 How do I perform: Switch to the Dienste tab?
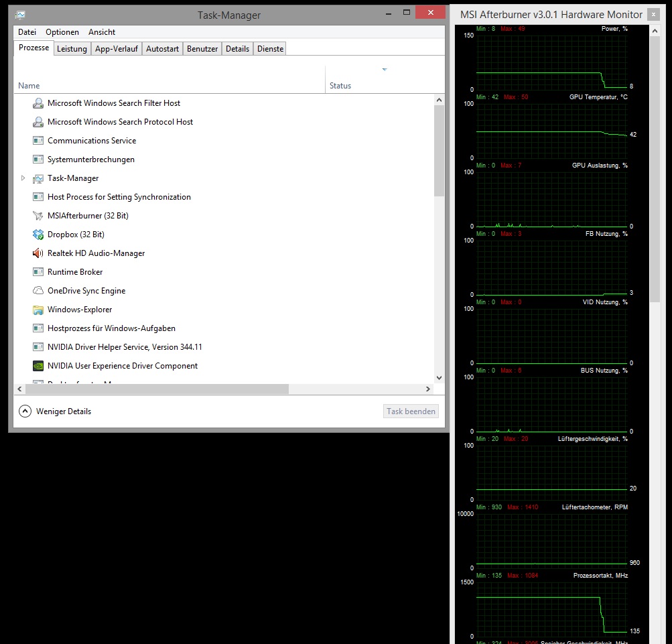pos(271,49)
